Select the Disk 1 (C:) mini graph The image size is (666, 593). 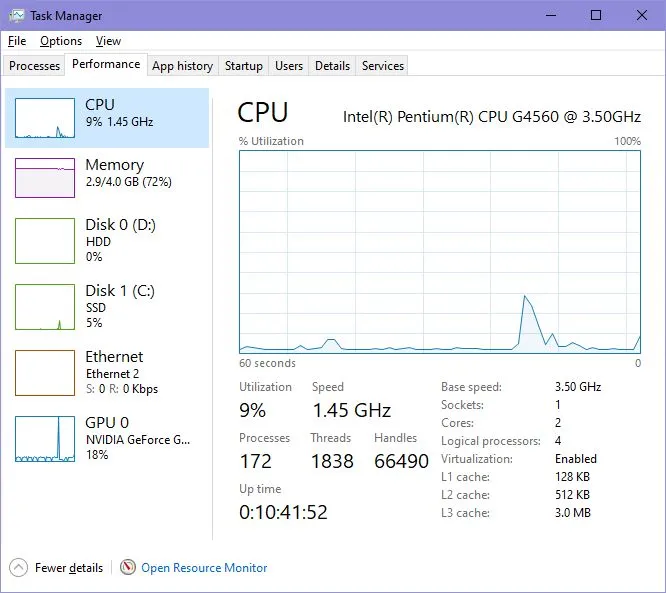click(x=45, y=307)
